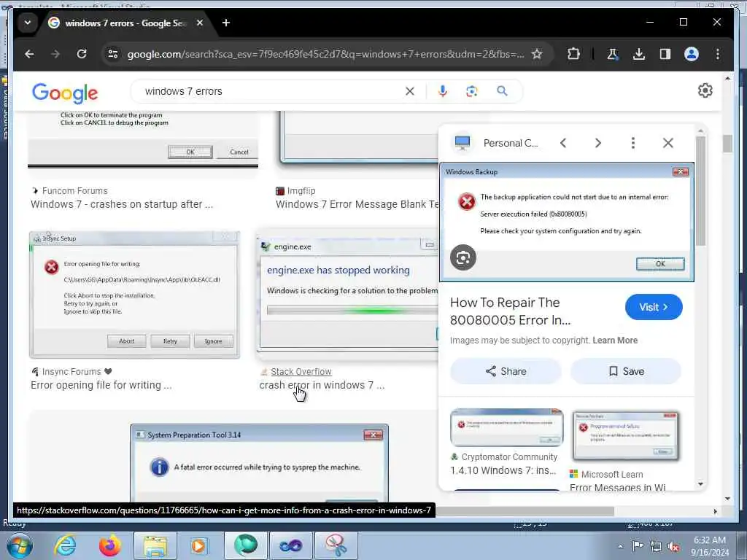The height and width of the screenshot is (560, 747).
Task: Open Windows Media Player from the taskbar
Action: click(x=198, y=545)
